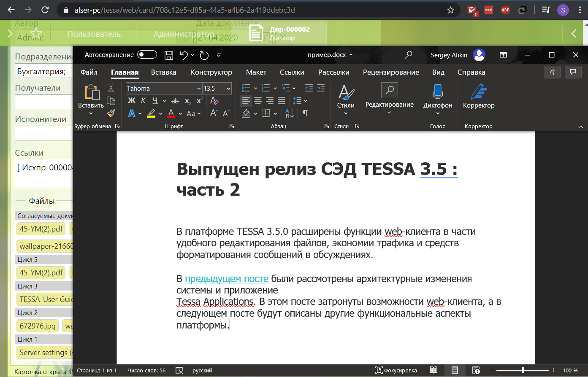Activate the Format Painter brush
This screenshot has width=588, height=377.
click(x=111, y=113)
